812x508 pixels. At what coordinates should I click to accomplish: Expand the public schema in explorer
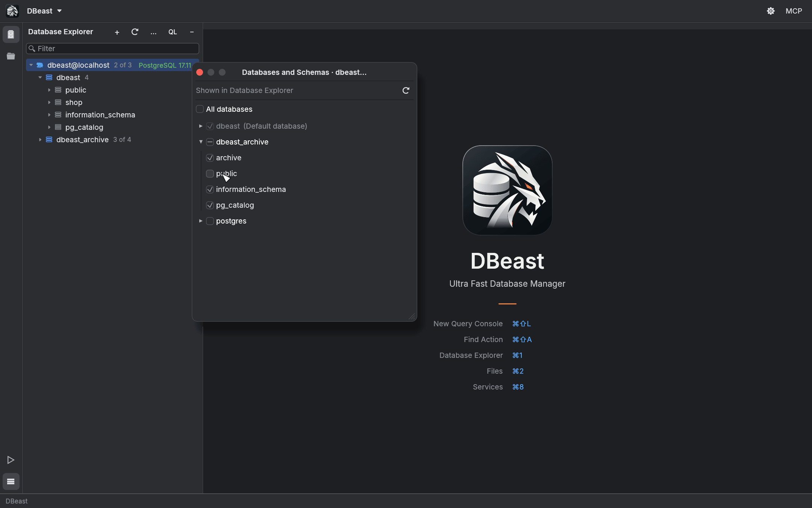(49, 90)
